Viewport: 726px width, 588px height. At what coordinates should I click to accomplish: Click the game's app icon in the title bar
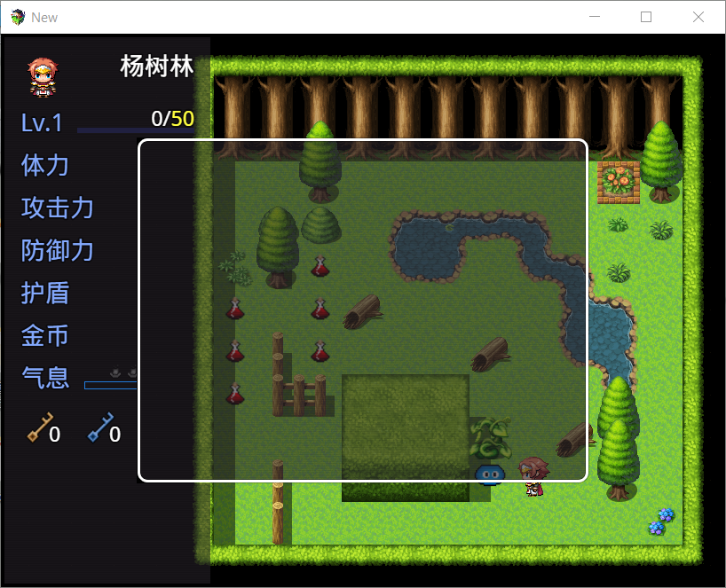pos(18,17)
